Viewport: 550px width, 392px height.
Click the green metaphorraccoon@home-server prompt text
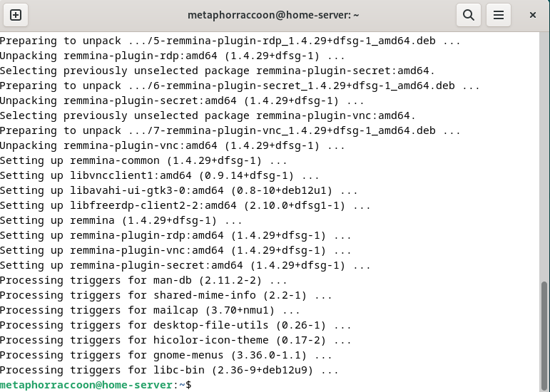86,385
